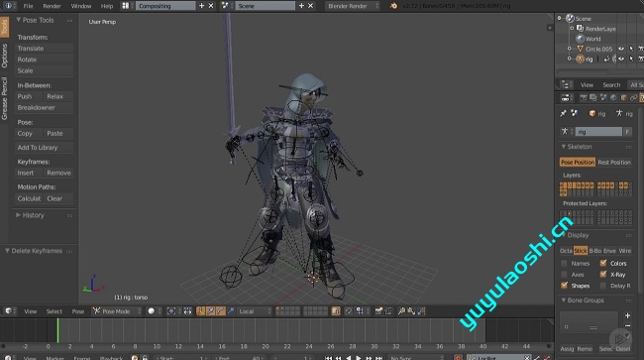Click the Translate button
Screen dimensions: 644x360
[x=44, y=48]
